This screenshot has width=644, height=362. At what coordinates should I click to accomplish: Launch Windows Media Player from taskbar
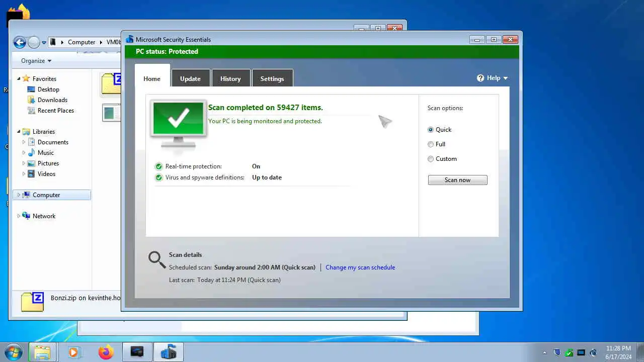[73, 352]
